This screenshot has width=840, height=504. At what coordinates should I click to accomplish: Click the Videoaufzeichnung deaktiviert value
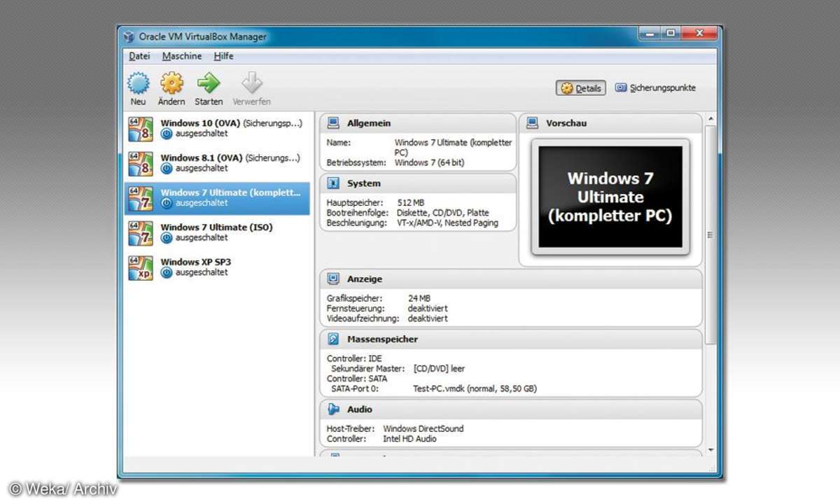(x=428, y=318)
